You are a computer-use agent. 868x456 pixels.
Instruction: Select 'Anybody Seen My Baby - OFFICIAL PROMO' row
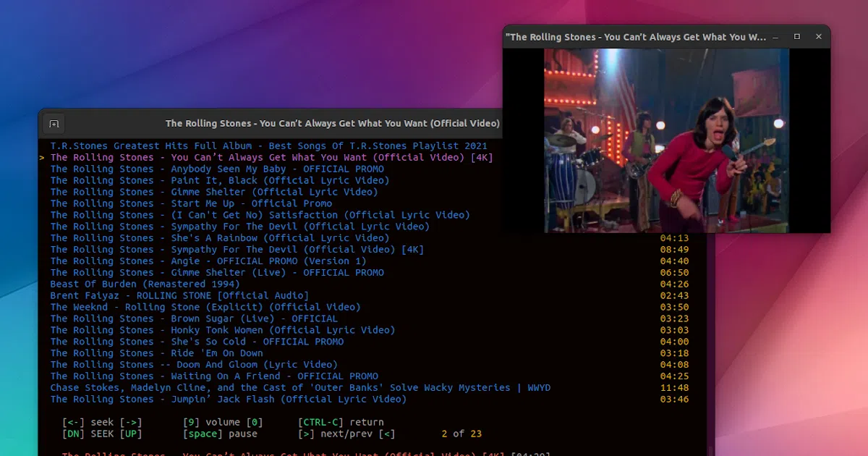tap(217, 169)
